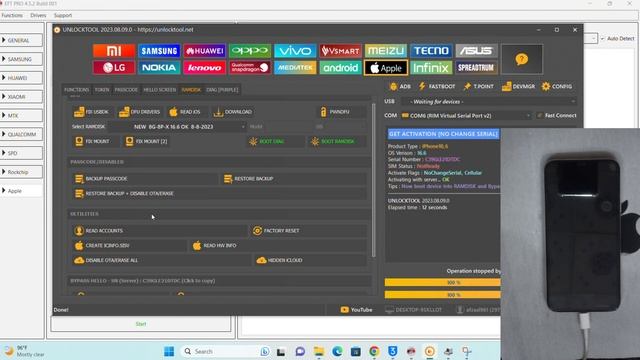Open the T.POINT tool
This screenshot has width=640, height=360.
click(x=479, y=87)
